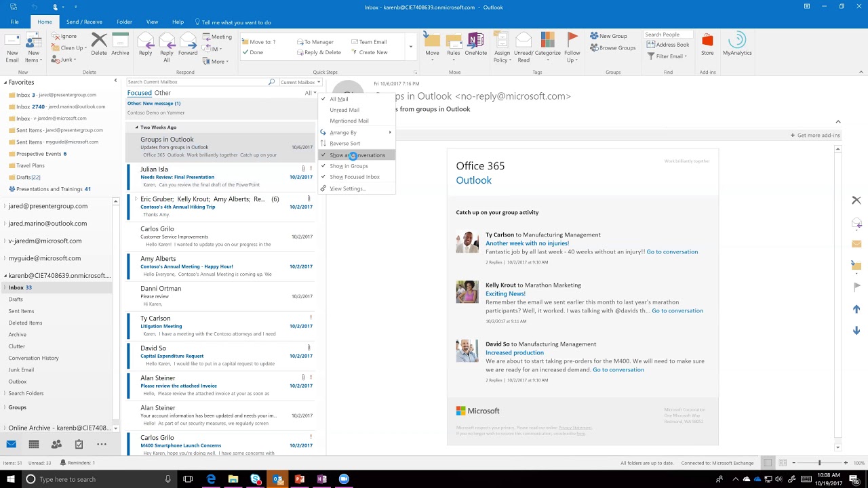Open the More respond options dropdown
The height and width of the screenshot is (488, 868).
click(x=216, y=62)
